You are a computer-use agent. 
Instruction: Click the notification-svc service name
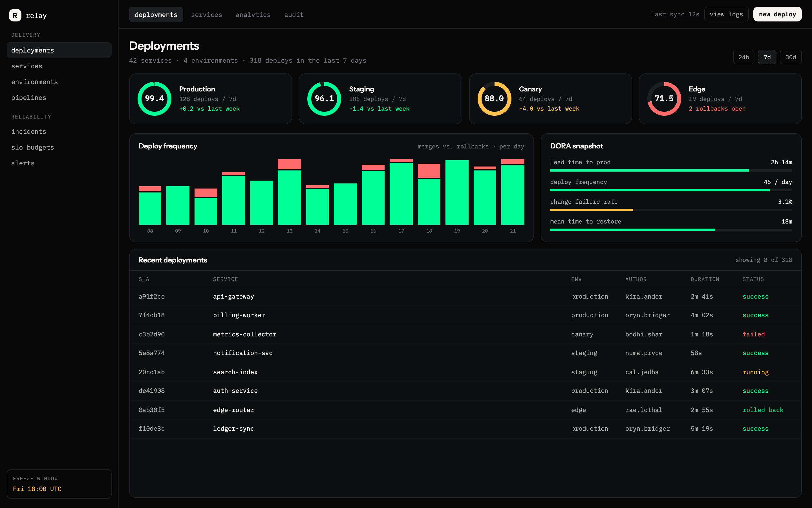[x=242, y=353]
